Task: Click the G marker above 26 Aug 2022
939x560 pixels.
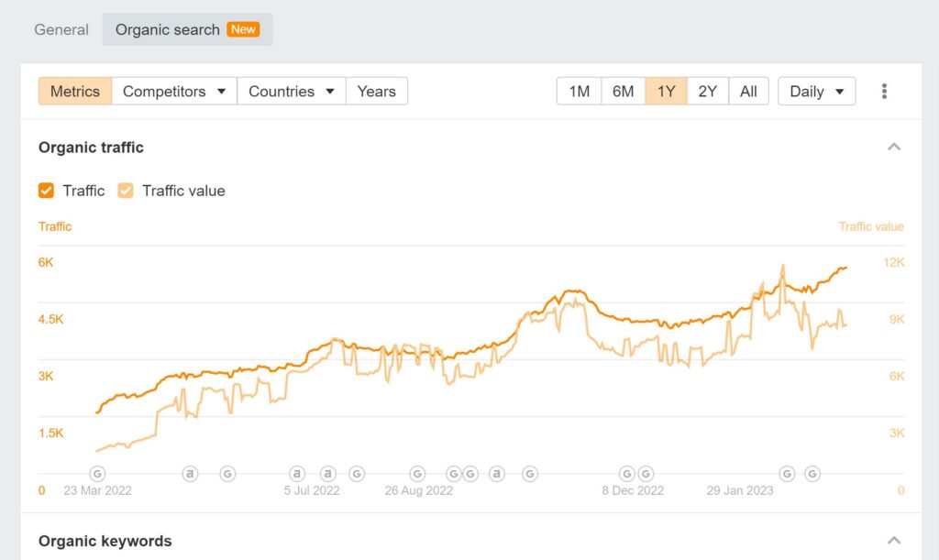Action: (417, 474)
